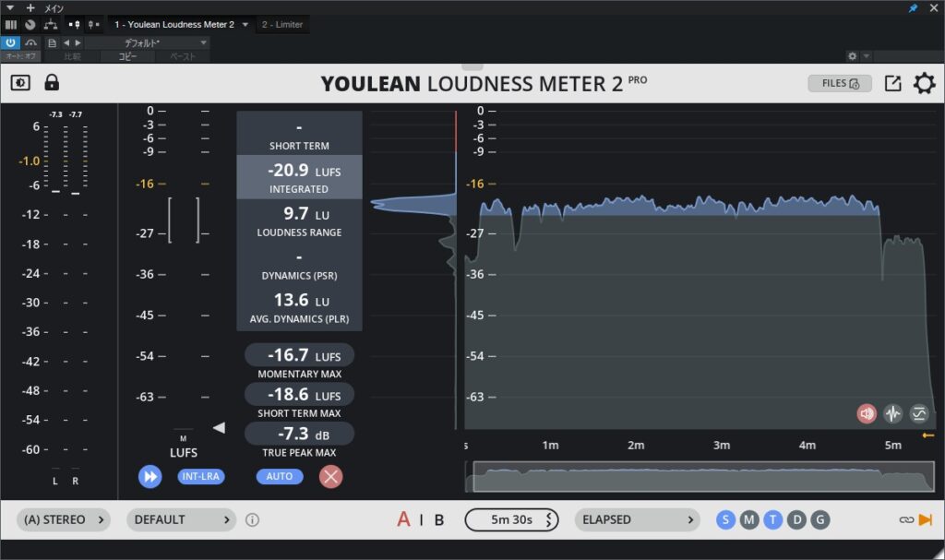Open the (A) STEREO channel dropdown

(x=64, y=519)
